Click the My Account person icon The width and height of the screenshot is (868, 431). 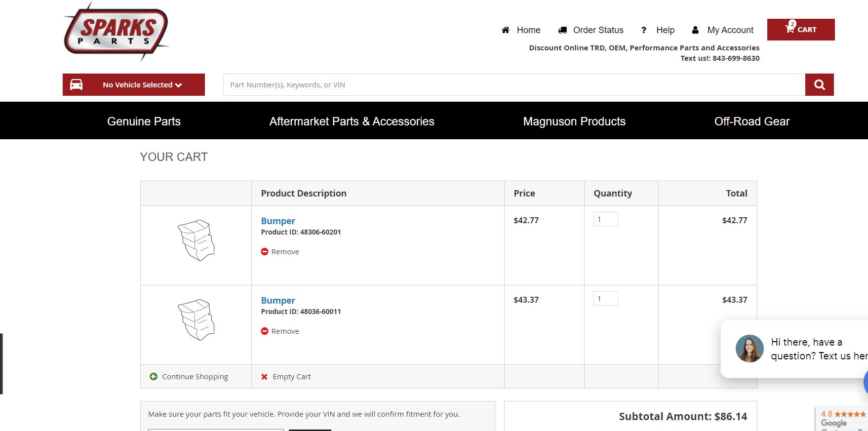tap(695, 30)
